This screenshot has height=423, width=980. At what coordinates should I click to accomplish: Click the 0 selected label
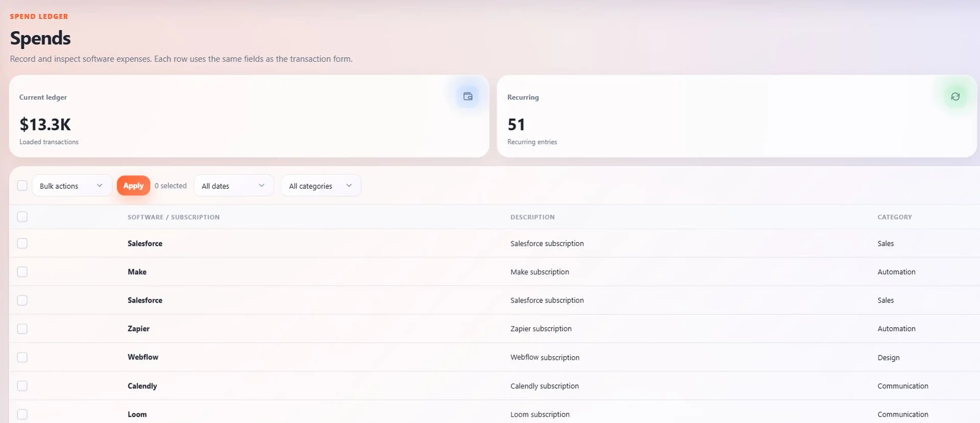170,186
